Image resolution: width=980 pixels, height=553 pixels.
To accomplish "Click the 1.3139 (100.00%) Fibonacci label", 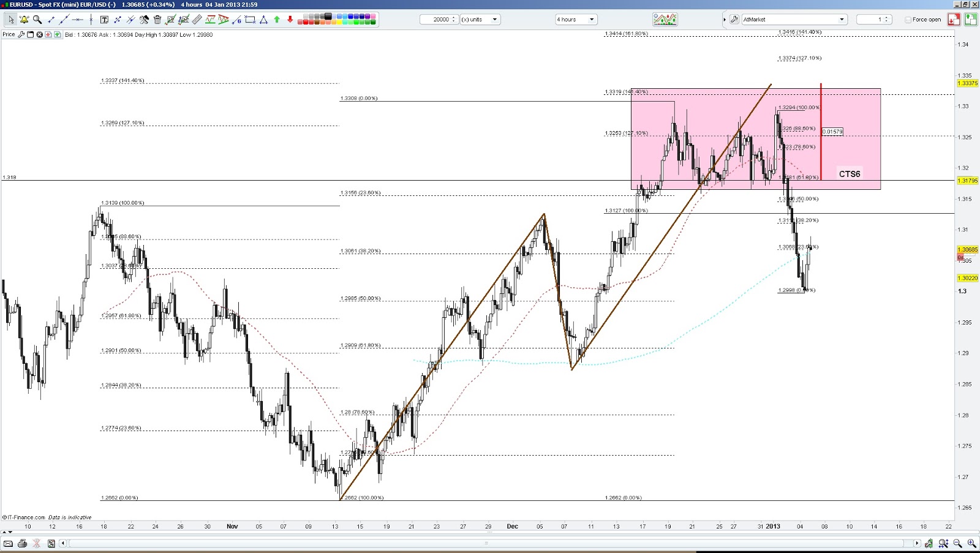I will coord(123,203).
